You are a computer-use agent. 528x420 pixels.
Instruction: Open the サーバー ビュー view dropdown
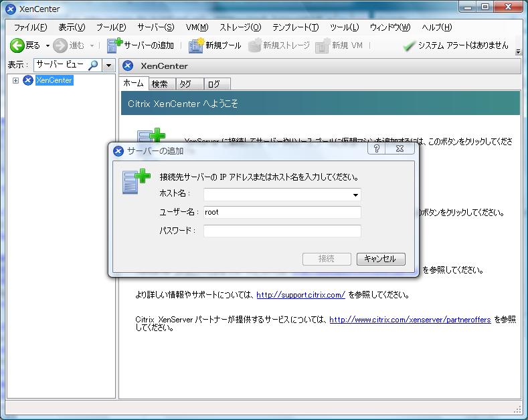[x=108, y=65]
